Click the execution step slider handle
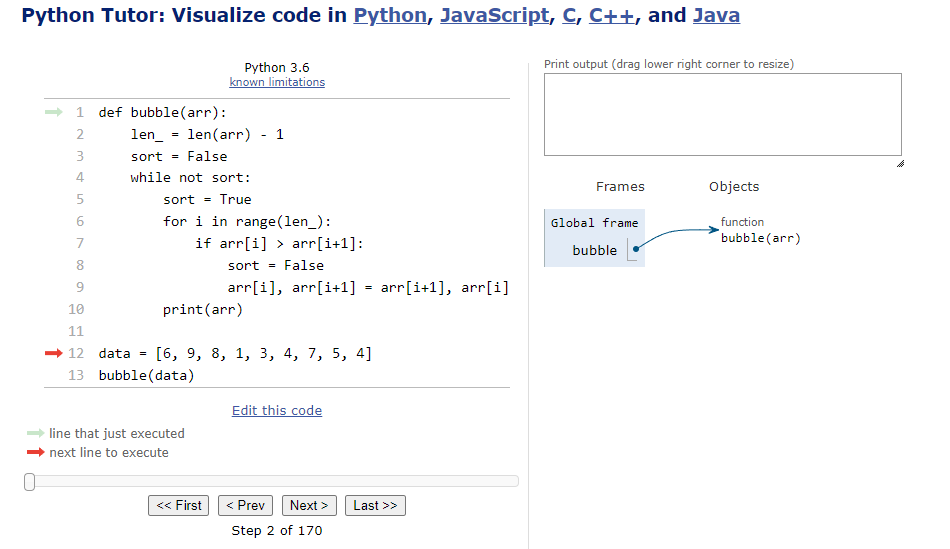 (30, 482)
